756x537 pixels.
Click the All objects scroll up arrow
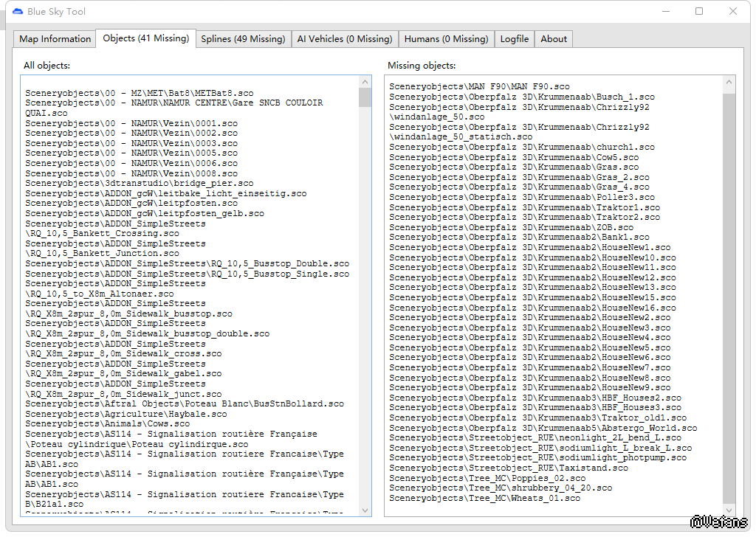tap(365, 81)
